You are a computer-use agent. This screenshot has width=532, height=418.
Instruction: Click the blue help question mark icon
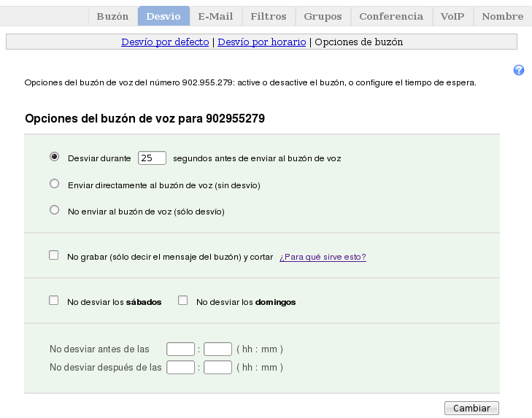point(519,70)
